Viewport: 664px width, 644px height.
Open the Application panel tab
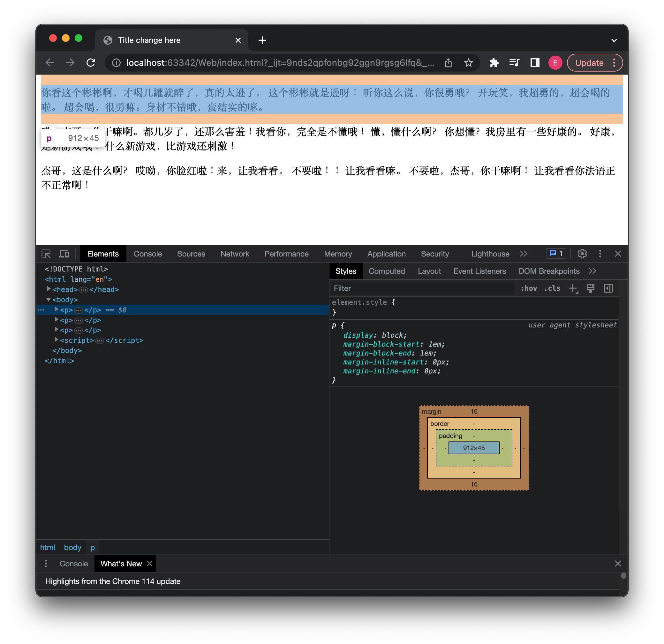pyautogui.click(x=386, y=254)
